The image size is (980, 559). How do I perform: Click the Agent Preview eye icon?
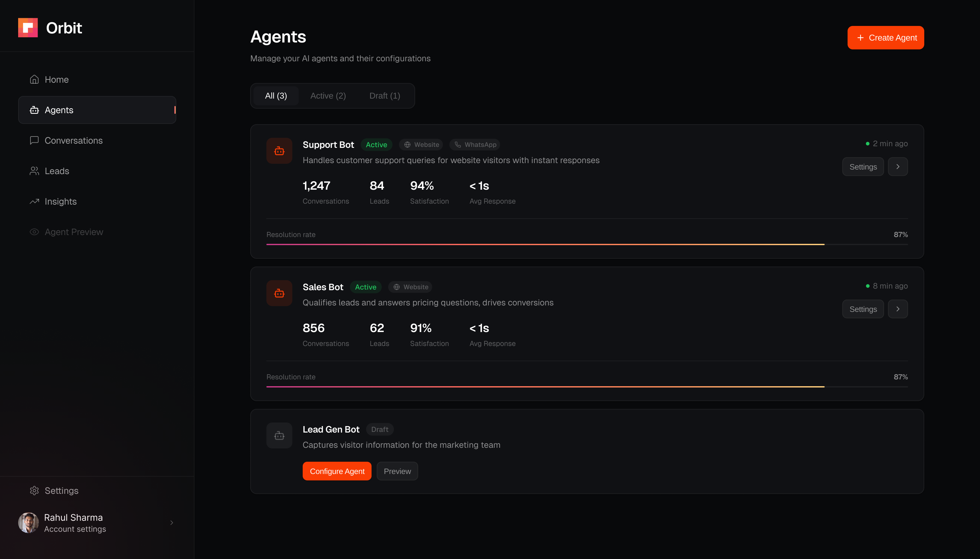34,232
